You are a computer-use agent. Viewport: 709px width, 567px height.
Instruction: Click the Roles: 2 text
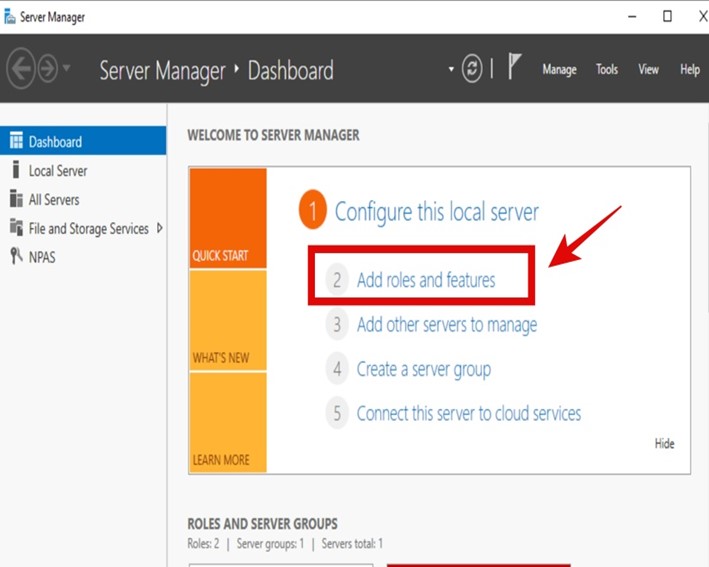click(203, 543)
